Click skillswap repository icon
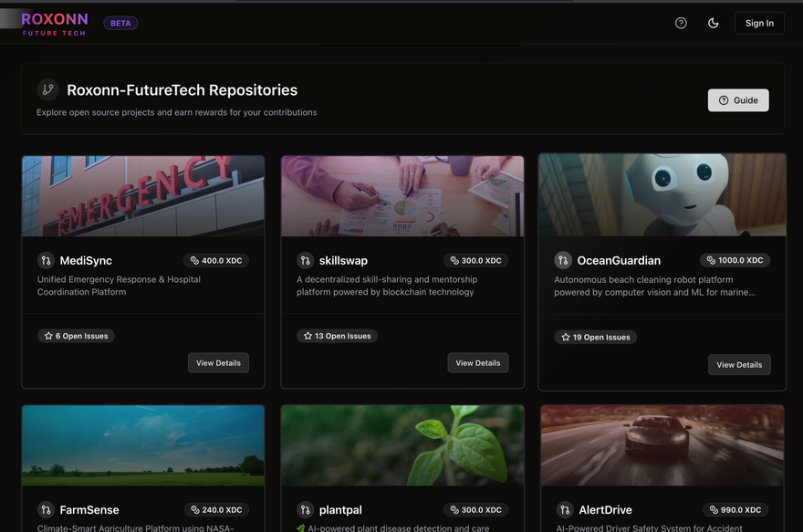Image resolution: width=803 pixels, height=532 pixels. [305, 260]
